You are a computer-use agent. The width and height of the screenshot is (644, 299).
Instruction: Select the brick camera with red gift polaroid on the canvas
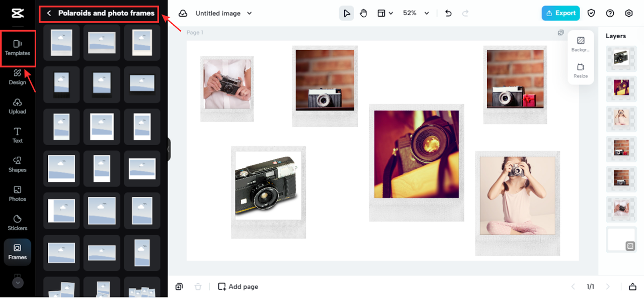pyautogui.click(x=515, y=84)
